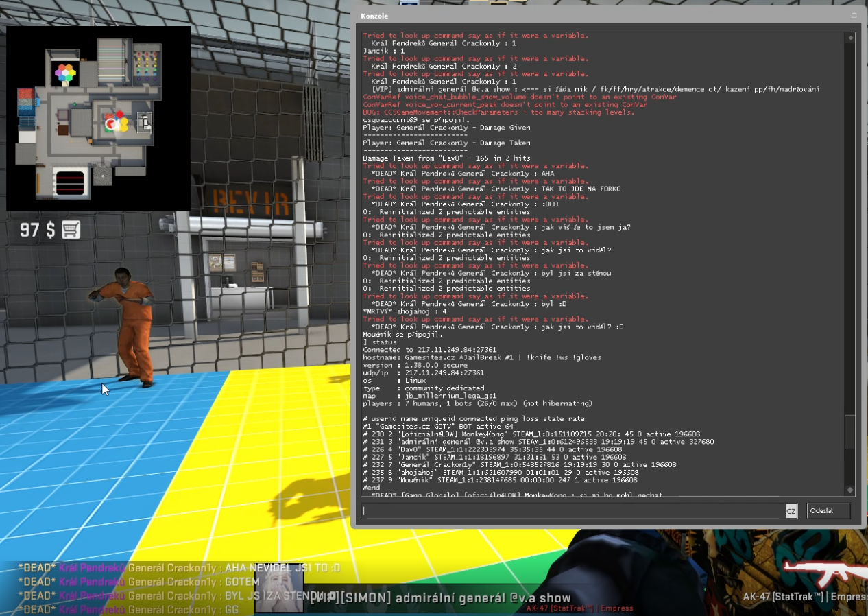The width and height of the screenshot is (868, 616).
Task: Click the CZ language indicator in console
Action: point(791,511)
